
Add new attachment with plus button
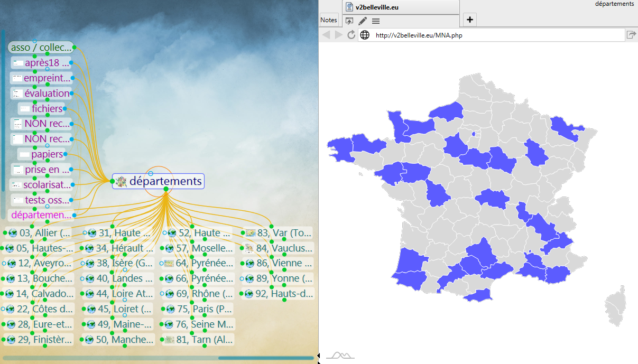coord(470,20)
